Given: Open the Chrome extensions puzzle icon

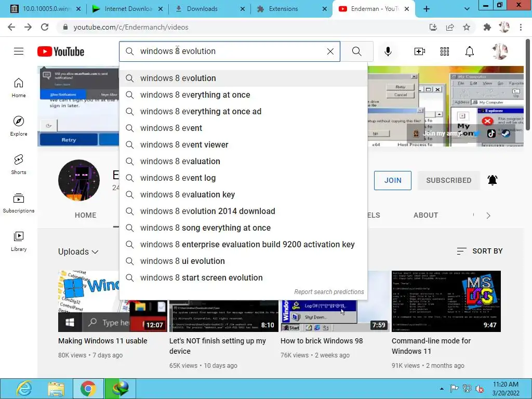Looking at the screenshot, I should click(x=487, y=27).
